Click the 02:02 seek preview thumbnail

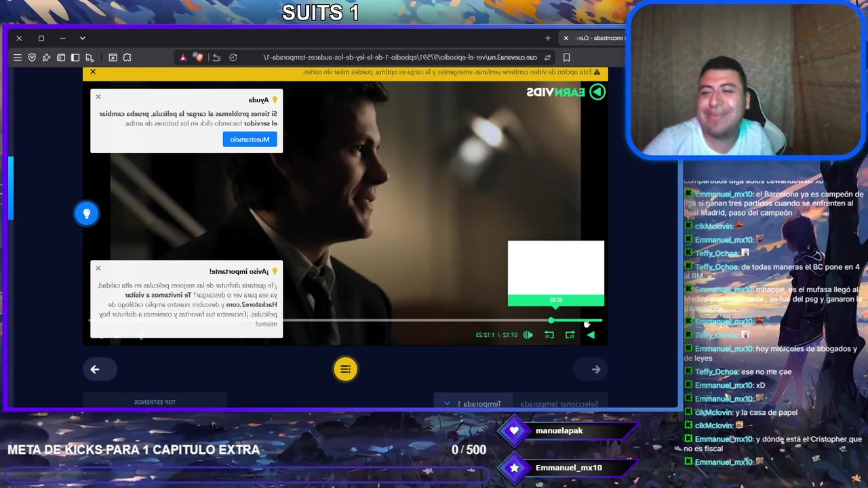coord(556,273)
